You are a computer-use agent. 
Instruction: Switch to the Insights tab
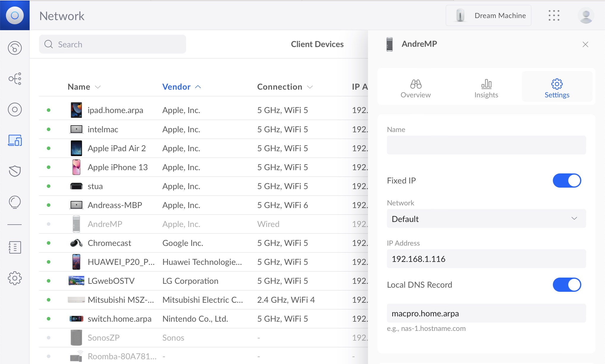tap(486, 88)
